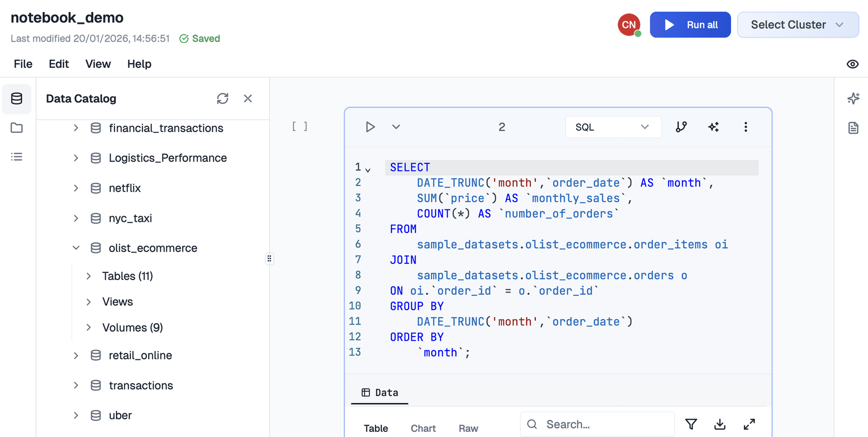Expand results to full screen
The width and height of the screenshot is (868, 437).
coord(749,424)
